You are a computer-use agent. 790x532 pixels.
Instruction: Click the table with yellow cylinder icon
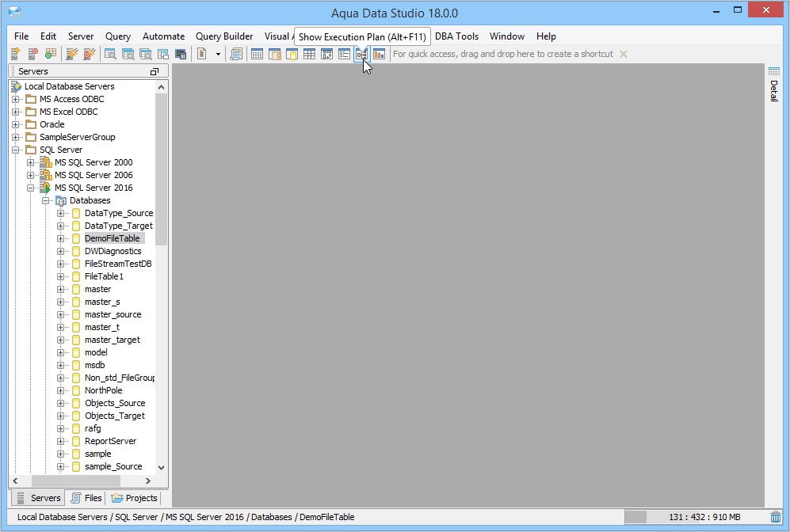292,54
